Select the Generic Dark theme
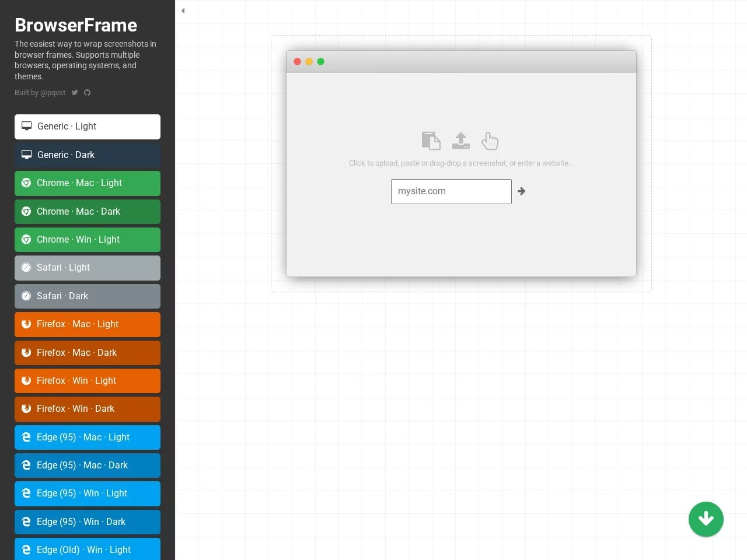This screenshot has height=560, width=747. coord(87,155)
